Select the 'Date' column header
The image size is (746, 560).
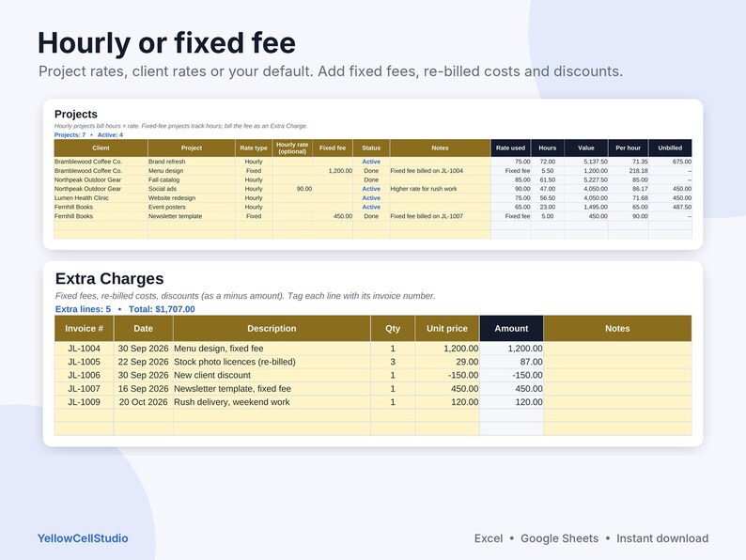[x=143, y=328]
